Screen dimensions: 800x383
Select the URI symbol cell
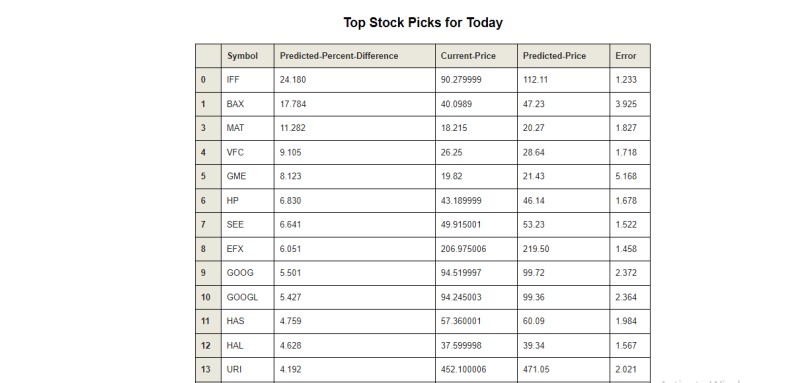247,370
